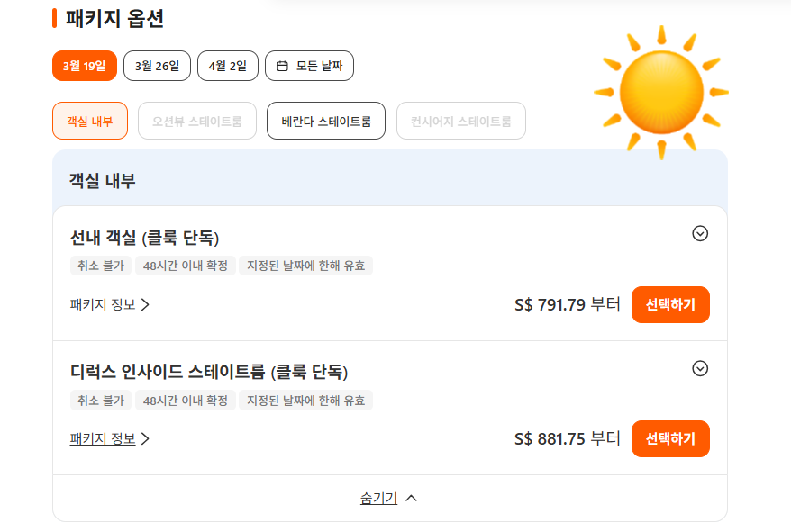Open the 모든 날짜 calendar picker
This screenshot has width=791, height=532.
tap(309, 66)
